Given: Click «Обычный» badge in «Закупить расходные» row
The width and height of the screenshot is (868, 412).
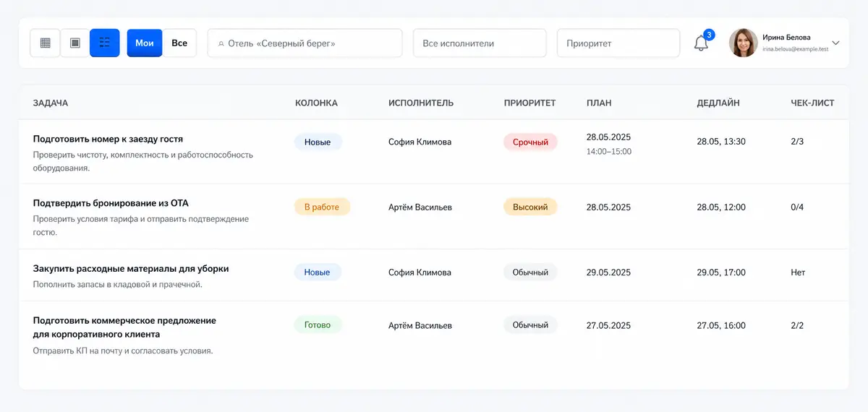Looking at the screenshot, I should (x=530, y=272).
